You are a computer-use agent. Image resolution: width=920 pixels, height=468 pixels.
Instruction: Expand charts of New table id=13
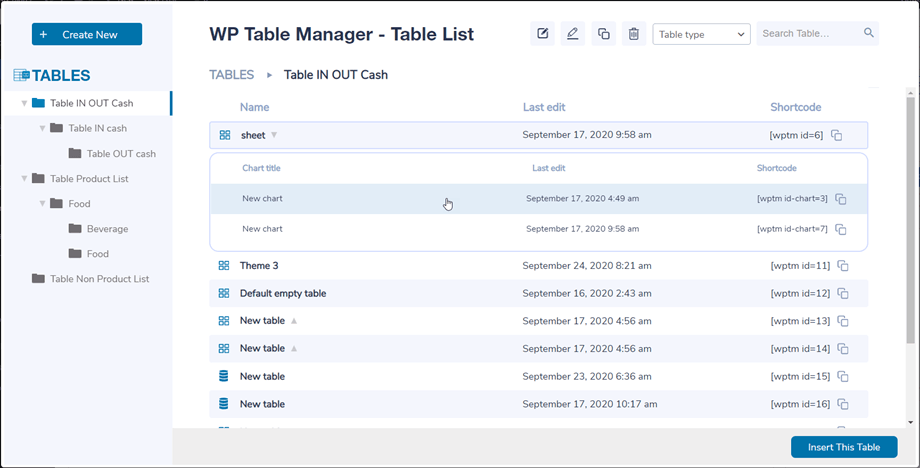(x=294, y=321)
